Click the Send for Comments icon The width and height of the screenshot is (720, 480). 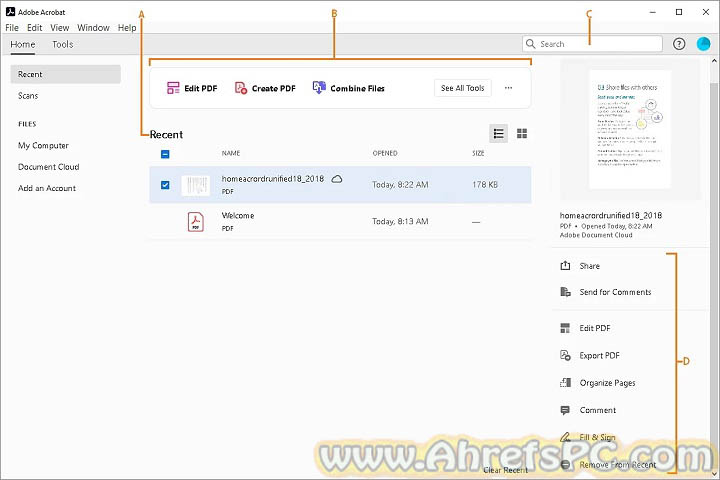[x=565, y=292]
